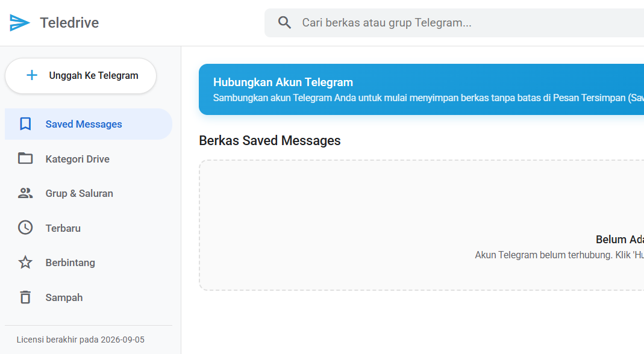View Berbintang starred files
The width and height of the screenshot is (644, 354).
click(x=89, y=262)
